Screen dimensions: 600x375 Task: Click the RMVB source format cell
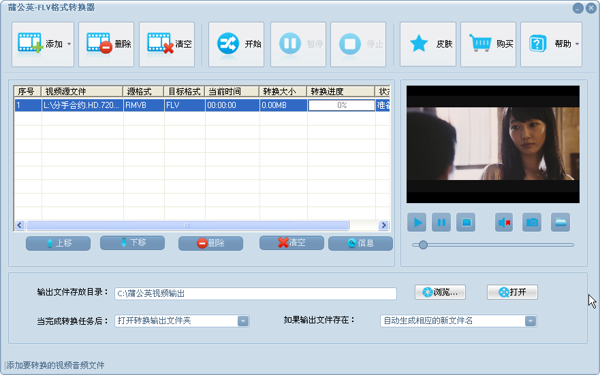[143, 105]
